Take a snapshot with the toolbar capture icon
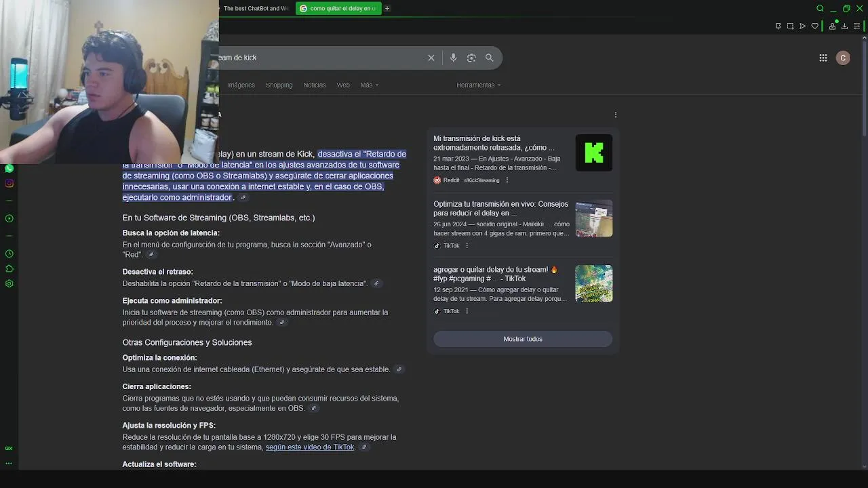 790,26
